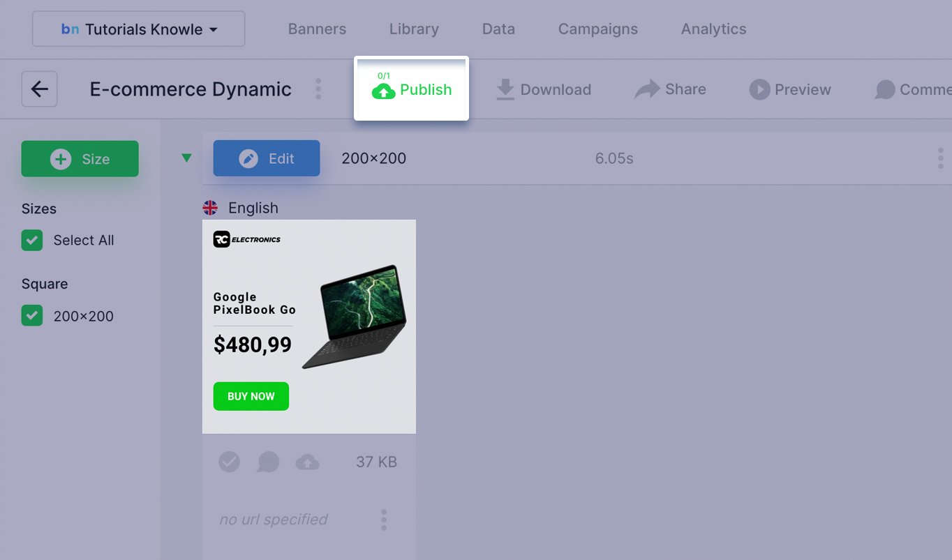The height and width of the screenshot is (560, 952).
Task: Click the comment bubble icon under banner
Action: 268,462
